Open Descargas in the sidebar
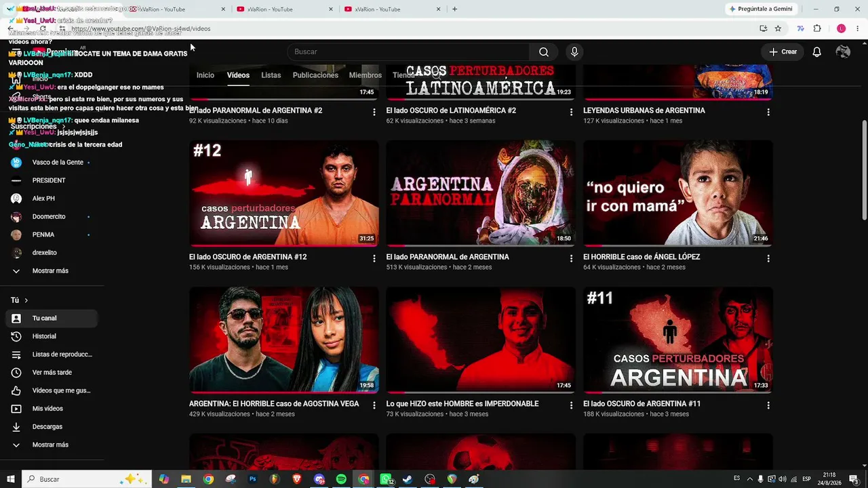 click(x=52, y=427)
